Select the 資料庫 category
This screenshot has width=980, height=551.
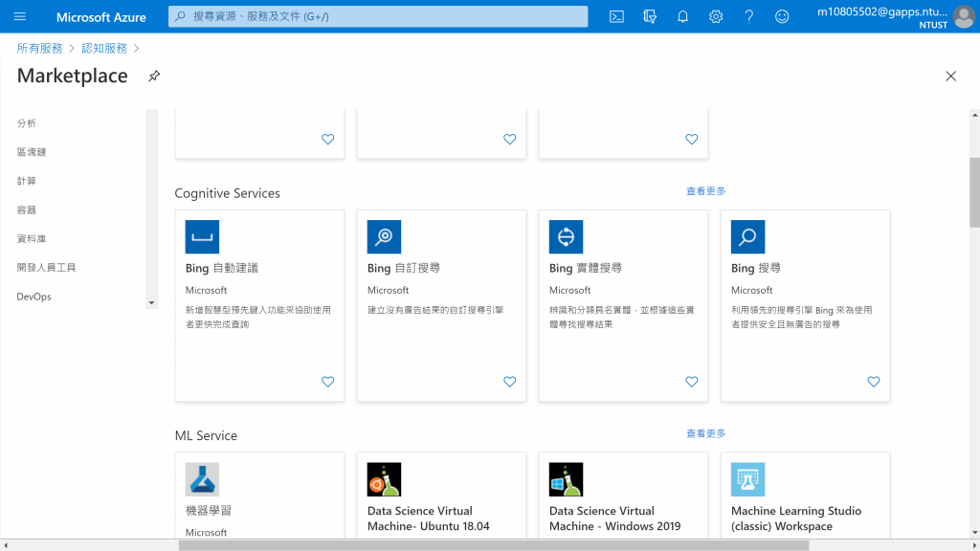pos(32,238)
